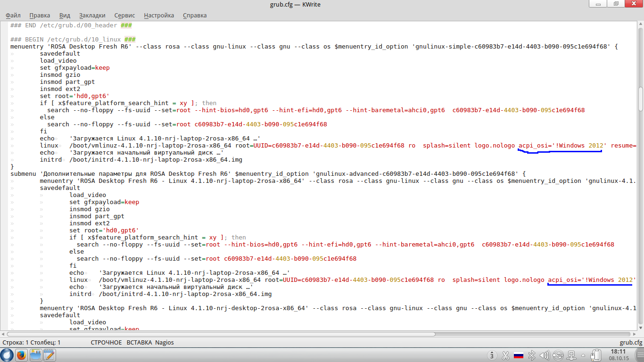The height and width of the screenshot is (362, 644).
Task: Open the battery status tray icon
Action: (596, 355)
